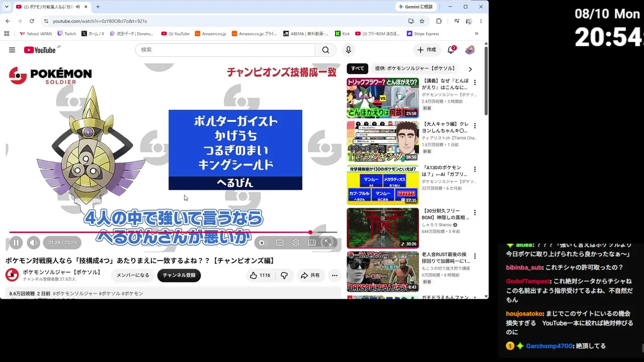Go back in the browser
Screen dimensions: 644x362
(x=8, y=21)
